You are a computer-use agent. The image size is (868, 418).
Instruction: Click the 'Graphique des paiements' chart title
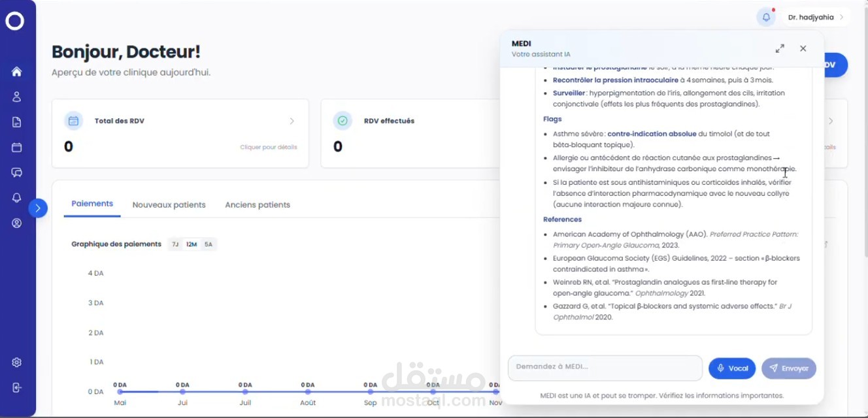(116, 244)
